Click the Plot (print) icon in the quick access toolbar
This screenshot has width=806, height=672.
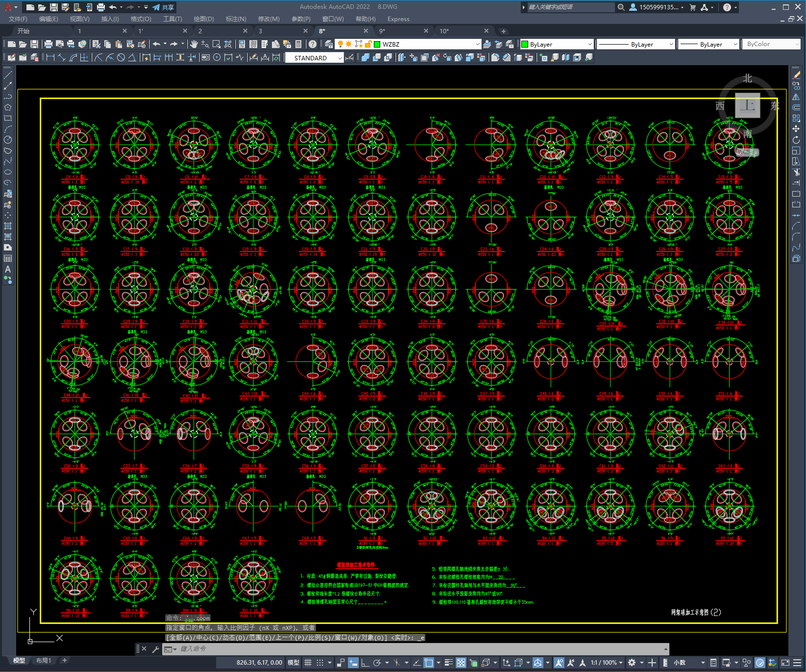click(101, 7)
